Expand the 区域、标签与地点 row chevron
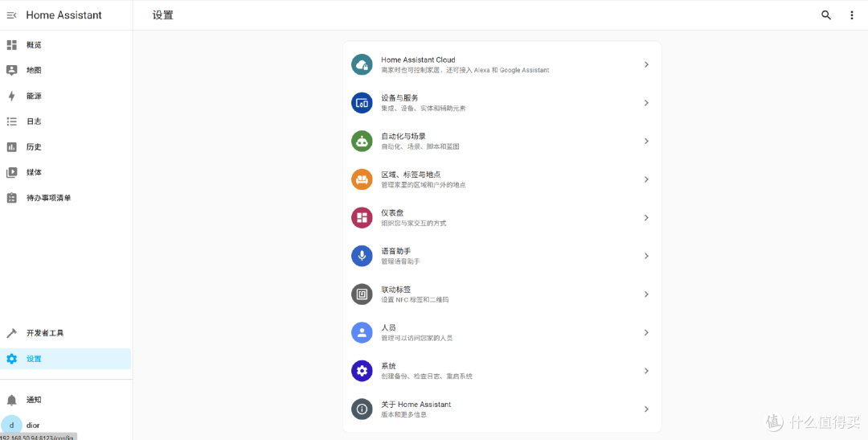This screenshot has width=868, height=440. pos(646,179)
